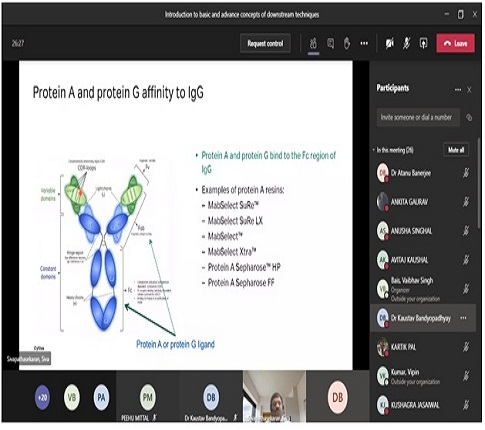This screenshot has height=430, width=485.
Task: Copy the meeting invite link icon
Action: tap(469, 118)
